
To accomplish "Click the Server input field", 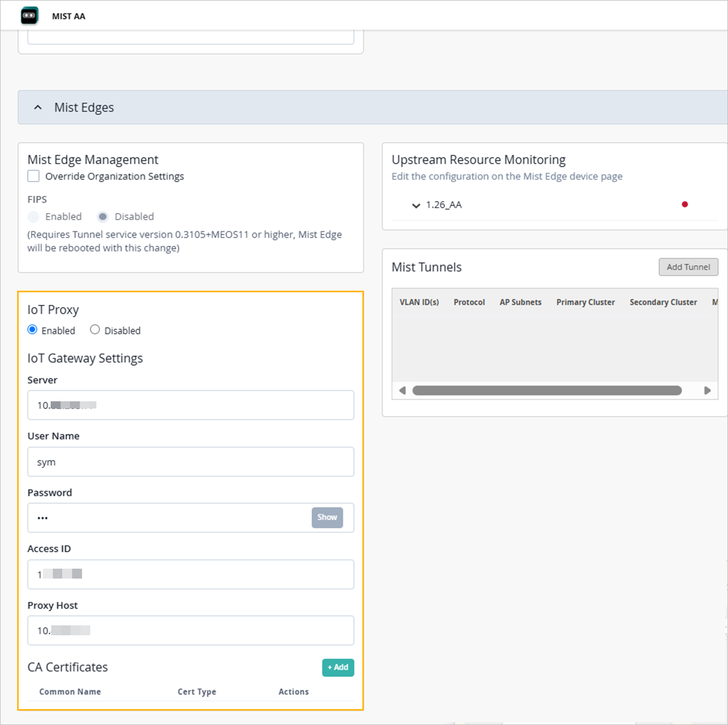I will point(191,405).
